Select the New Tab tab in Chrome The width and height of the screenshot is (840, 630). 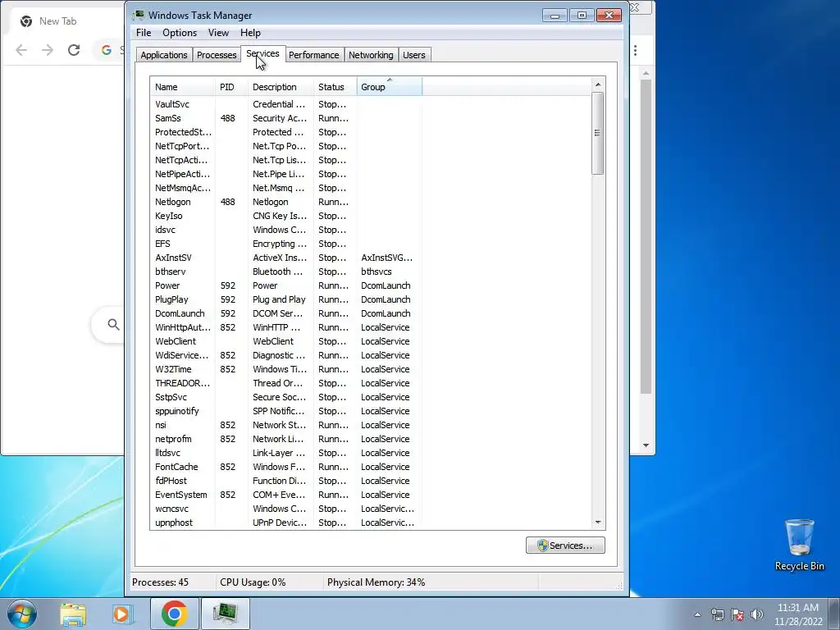58,21
